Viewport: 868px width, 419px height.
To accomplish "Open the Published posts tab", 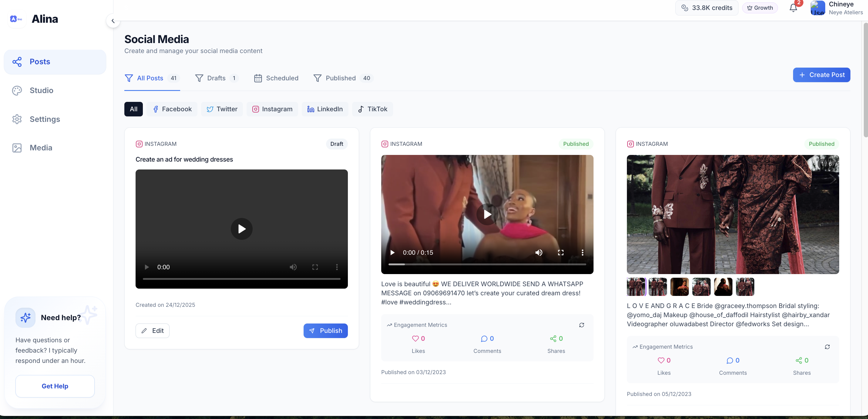I will tap(341, 78).
